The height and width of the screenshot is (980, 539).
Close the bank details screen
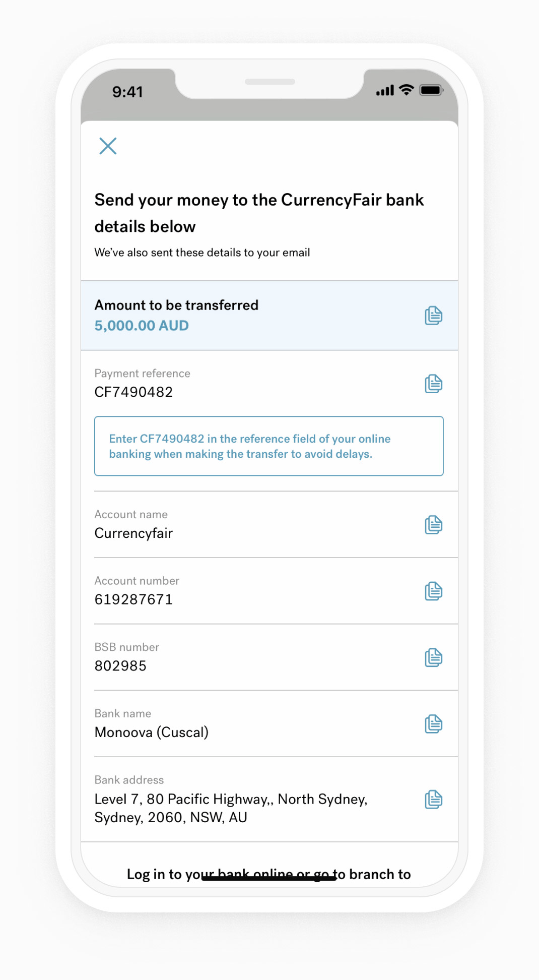pos(108,146)
